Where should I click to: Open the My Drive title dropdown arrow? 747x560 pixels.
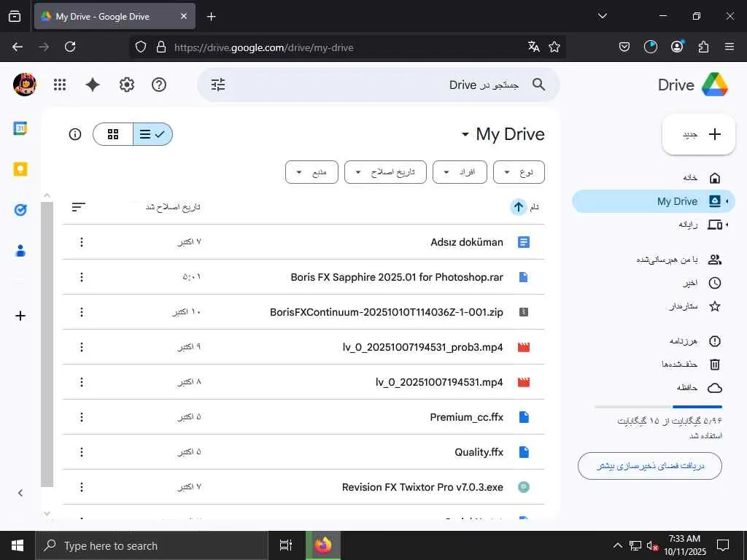465,134
